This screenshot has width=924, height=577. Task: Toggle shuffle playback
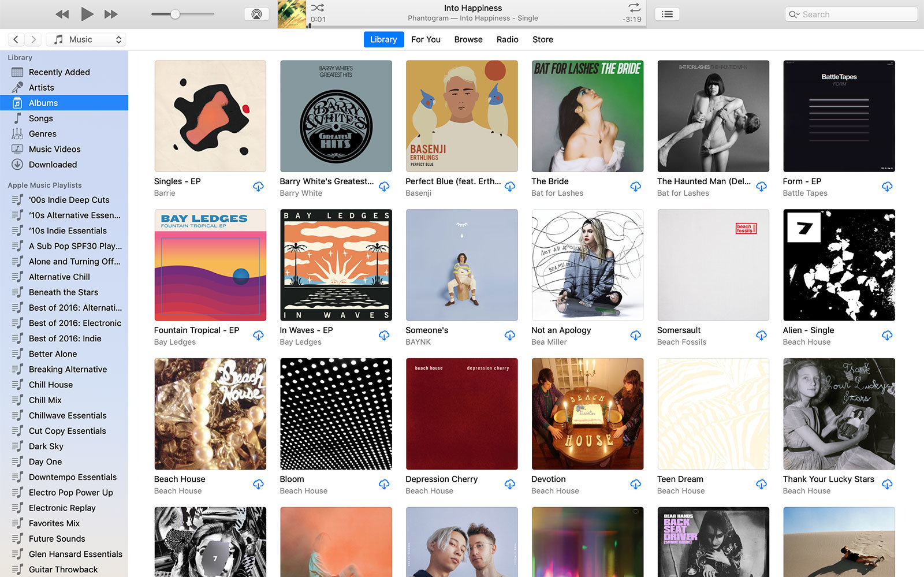pos(316,9)
